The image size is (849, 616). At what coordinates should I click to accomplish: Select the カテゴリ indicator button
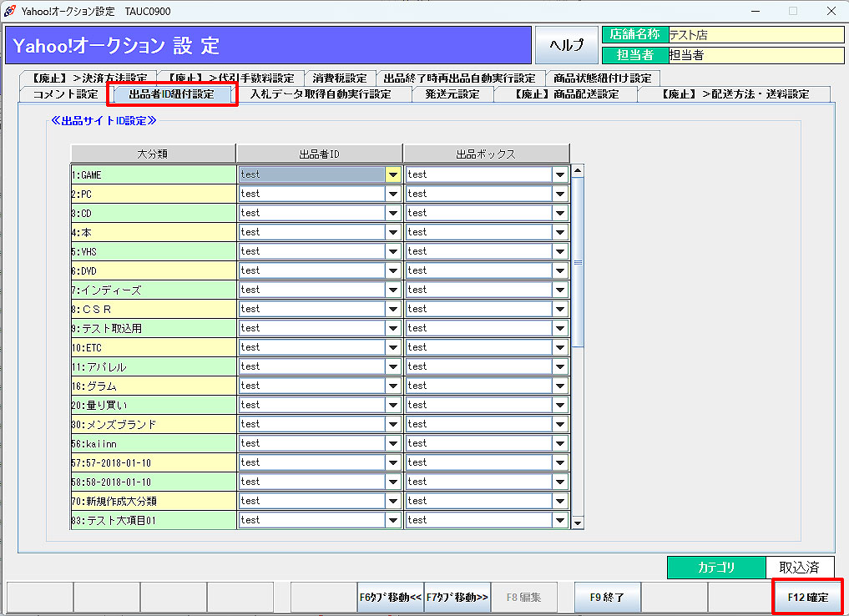(x=715, y=568)
